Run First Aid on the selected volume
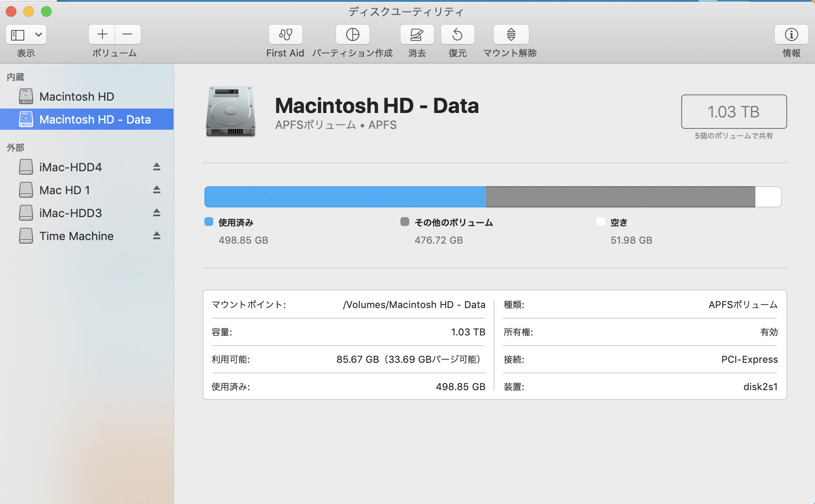The width and height of the screenshot is (815, 504). point(285,35)
